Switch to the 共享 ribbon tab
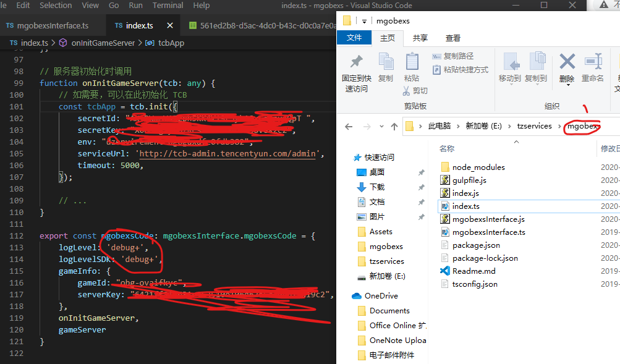The width and height of the screenshot is (620, 364). pos(420,38)
